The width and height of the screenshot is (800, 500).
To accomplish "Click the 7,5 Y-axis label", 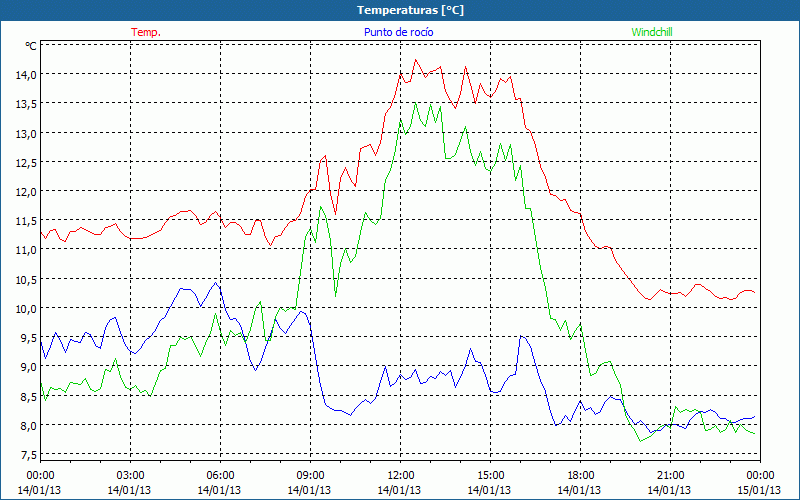I will click(x=25, y=455).
